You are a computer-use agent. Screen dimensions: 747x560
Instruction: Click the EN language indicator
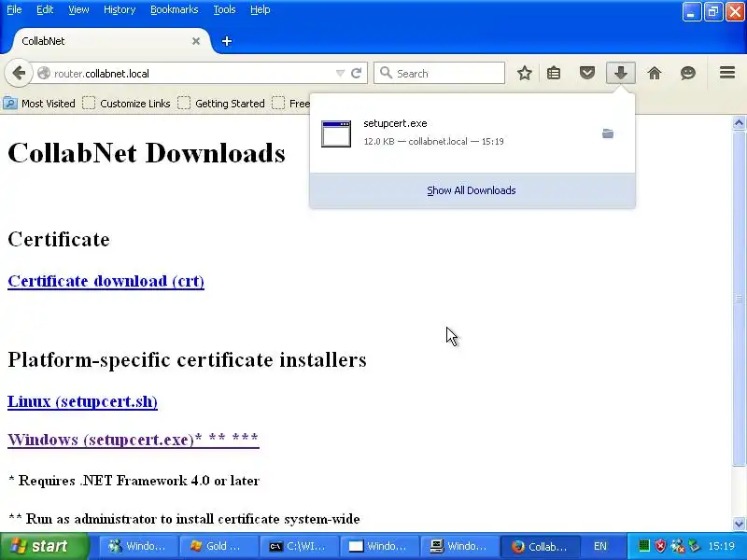(600, 546)
